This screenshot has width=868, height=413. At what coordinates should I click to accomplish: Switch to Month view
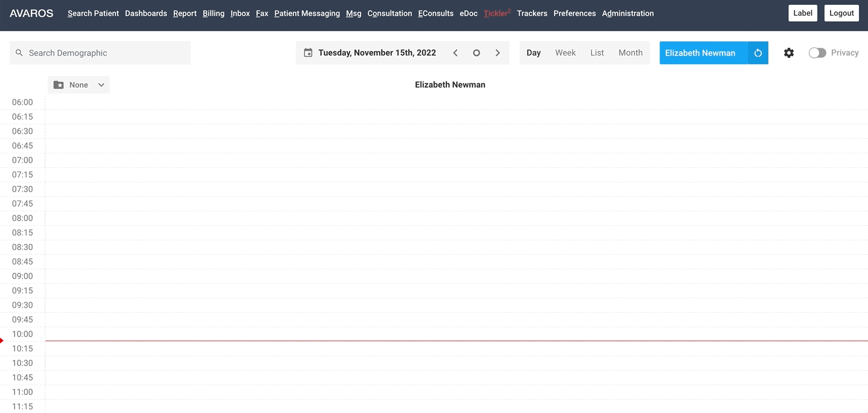click(630, 53)
